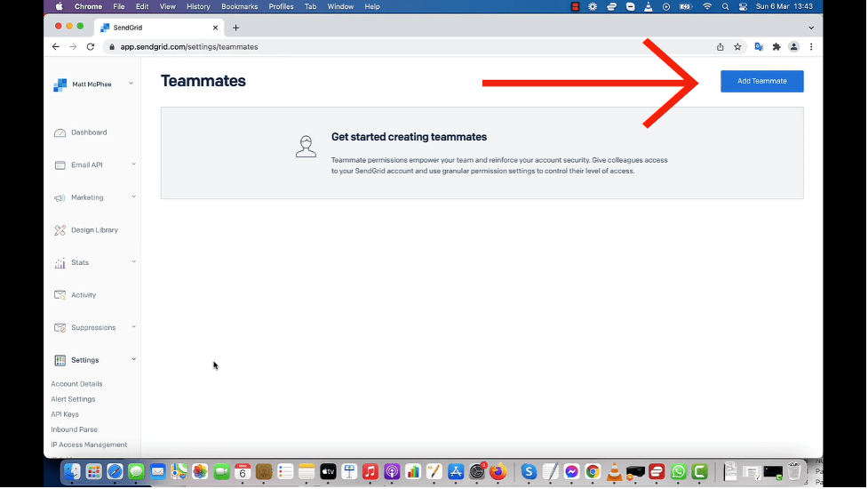This screenshot has height=489, width=868.
Task: Open the Profiles menu
Action: point(282,6)
